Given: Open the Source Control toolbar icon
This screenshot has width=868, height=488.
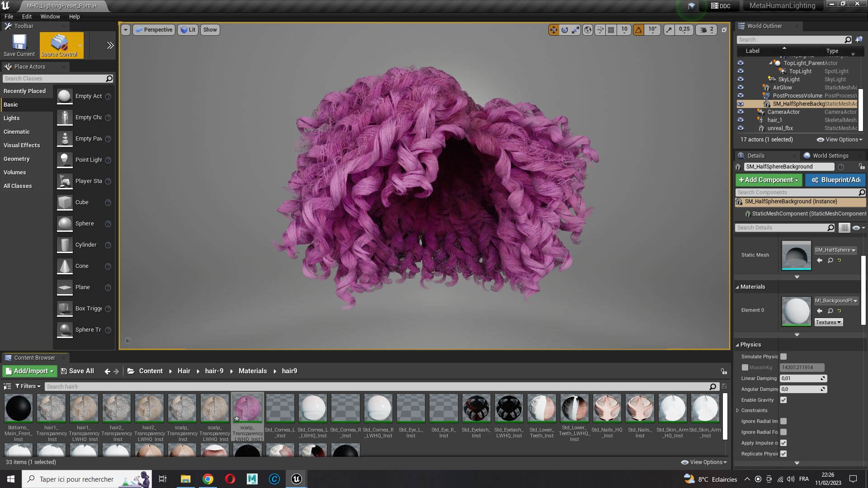Looking at the screenshot, I should (59, 45).
